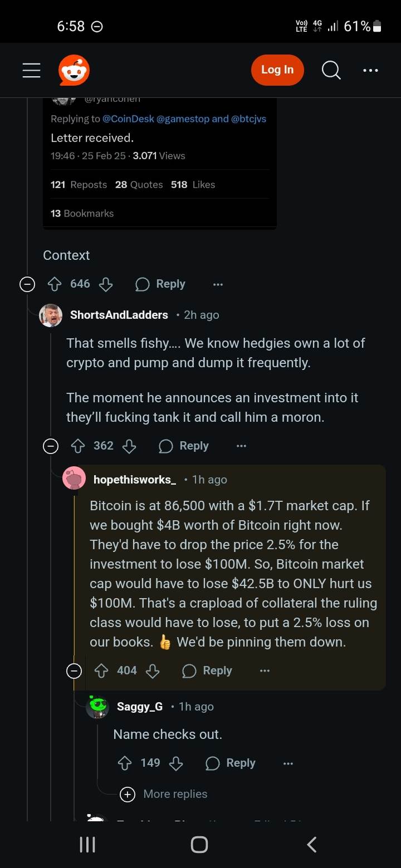
Task: Downvote ShortsAndLadders' comment
Action: tap(129, 446)
